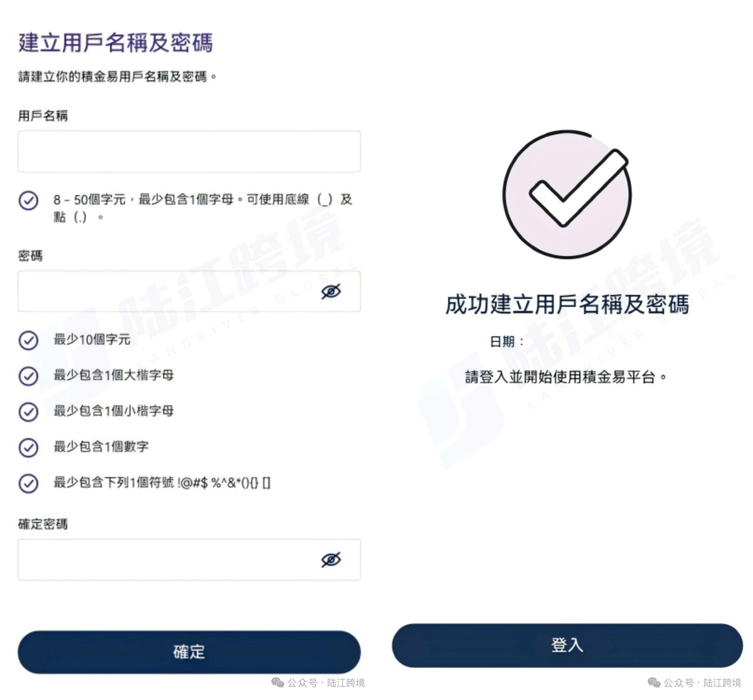Click check icon for uppercase letter rule
753x700 pixels.
coord(29,376)
